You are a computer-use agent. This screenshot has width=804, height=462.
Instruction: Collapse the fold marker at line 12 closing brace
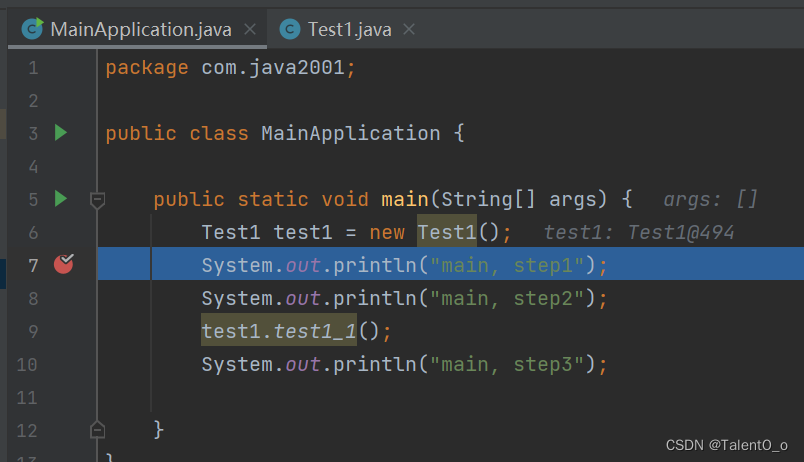97,430
